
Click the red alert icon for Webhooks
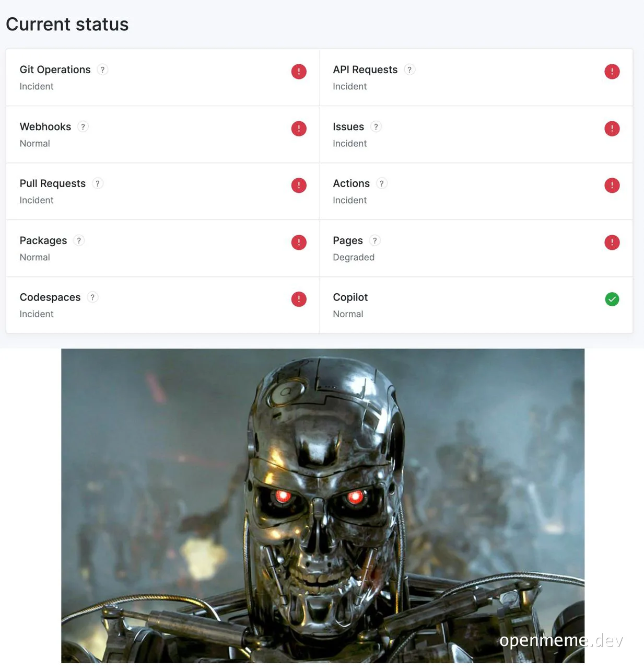coord(299,129)
